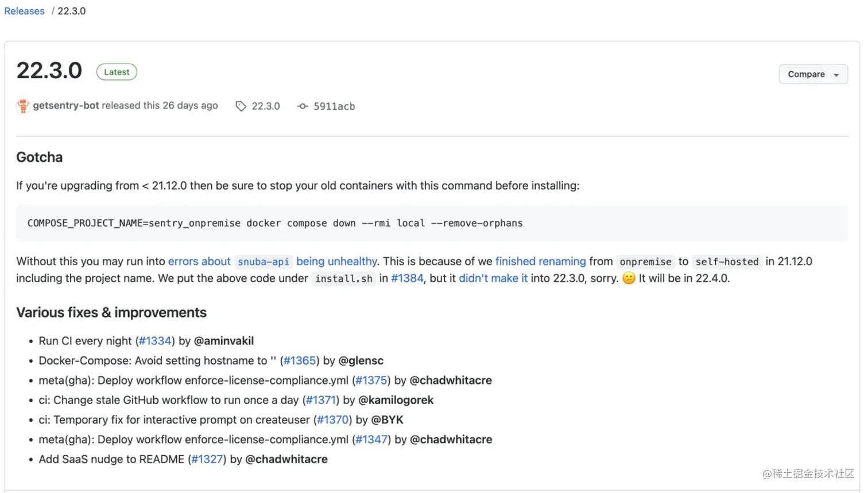Click the onpremise inline code

tap(645, 262)
